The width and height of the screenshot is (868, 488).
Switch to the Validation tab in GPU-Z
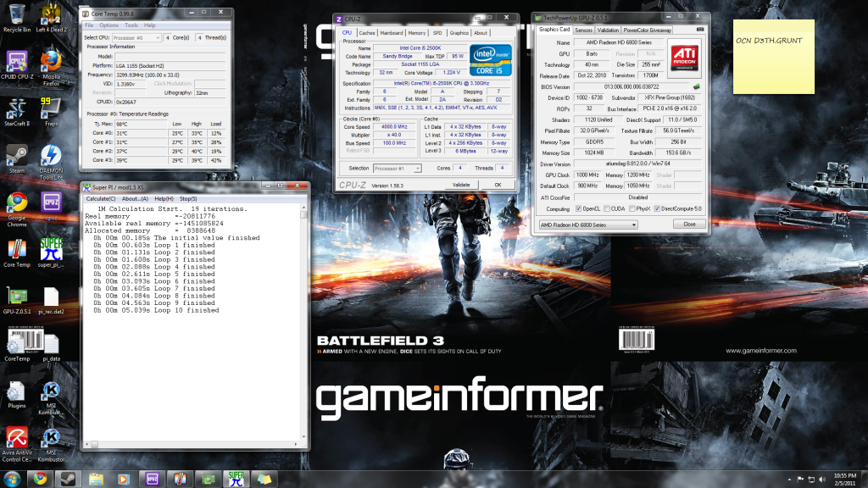[608, 30]
